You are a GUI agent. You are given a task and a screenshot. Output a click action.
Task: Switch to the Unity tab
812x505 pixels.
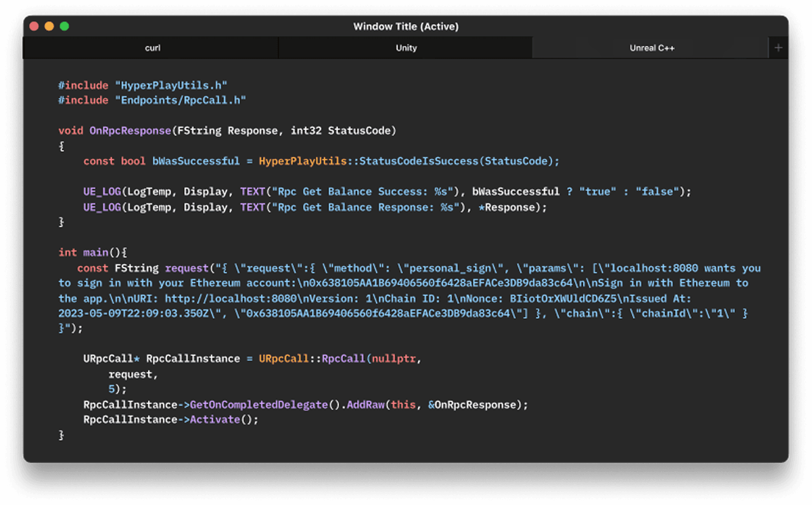pyautogui.click(x=406, y=48)
